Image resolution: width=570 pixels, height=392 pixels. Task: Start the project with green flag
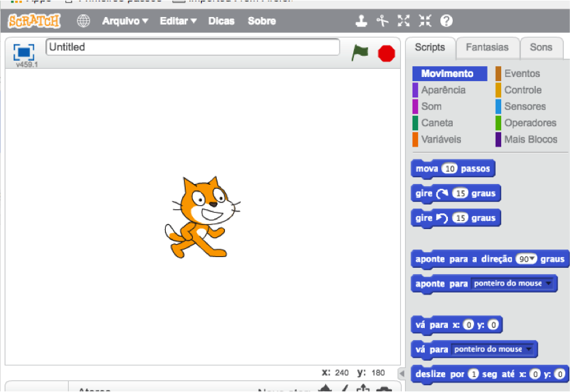tap(360, 53)
